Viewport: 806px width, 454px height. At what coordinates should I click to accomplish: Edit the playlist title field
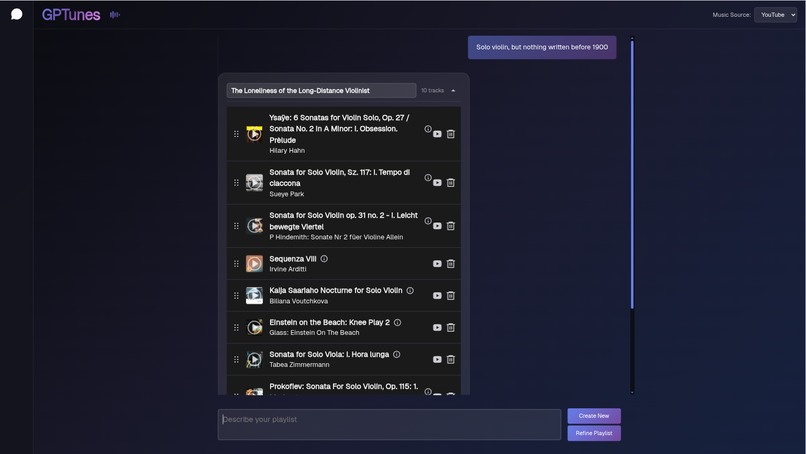321,90
